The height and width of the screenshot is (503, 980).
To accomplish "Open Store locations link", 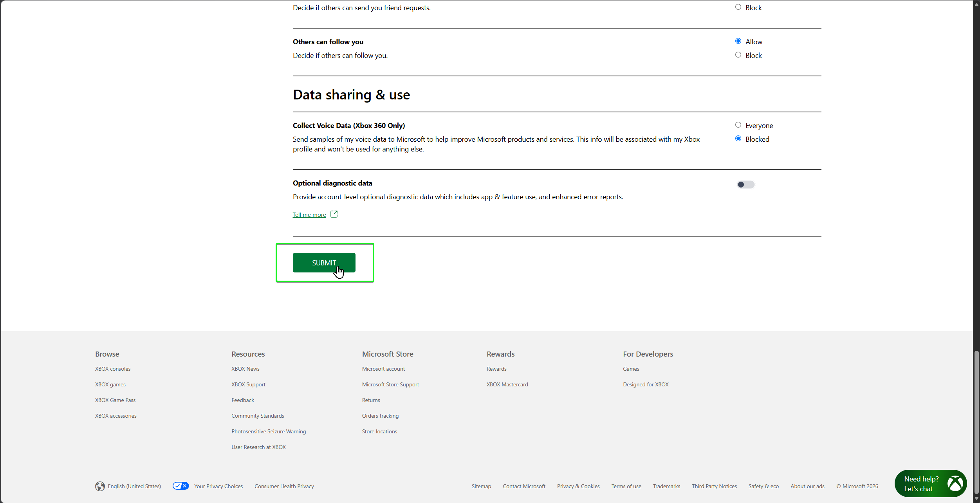I will tap(379, 431).
